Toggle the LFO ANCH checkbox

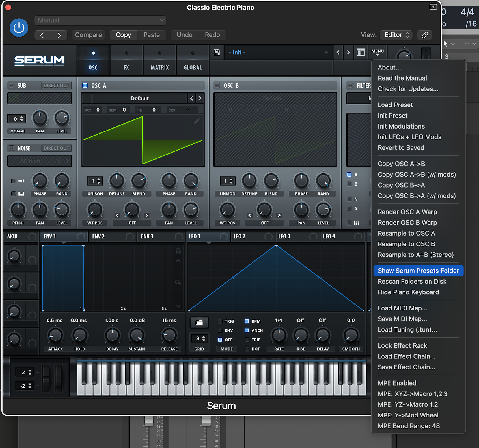click(247, 330)
